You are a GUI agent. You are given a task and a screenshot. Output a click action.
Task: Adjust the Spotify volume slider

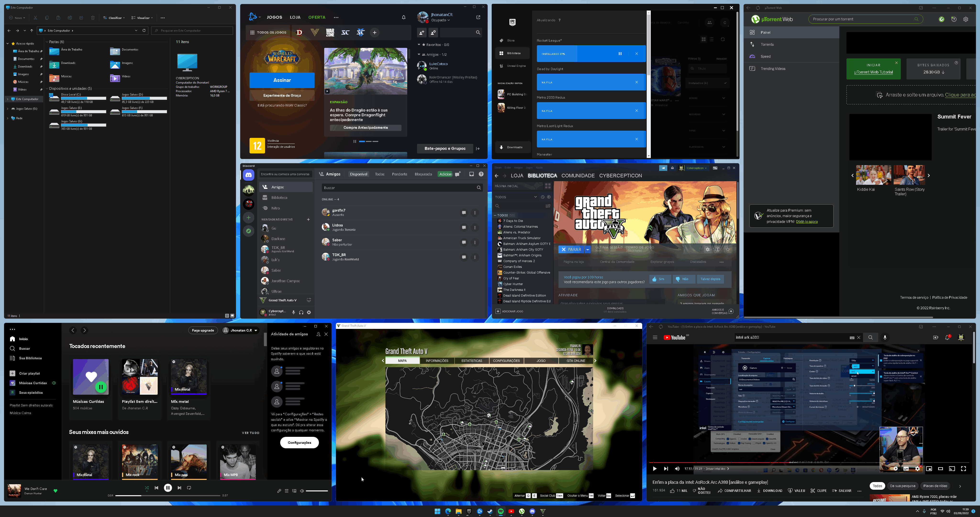[317, 491]
